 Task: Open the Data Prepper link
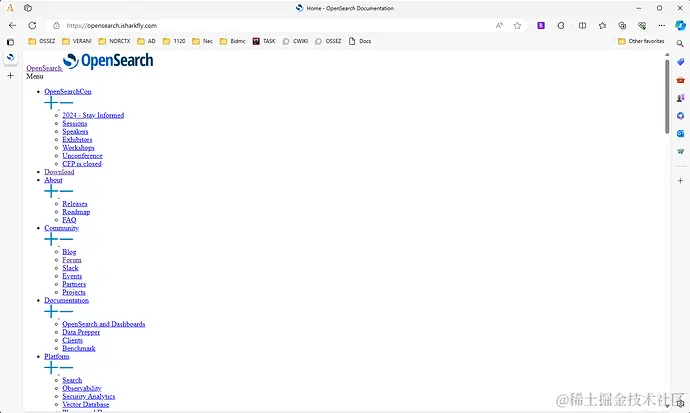[x=81, y=332]
